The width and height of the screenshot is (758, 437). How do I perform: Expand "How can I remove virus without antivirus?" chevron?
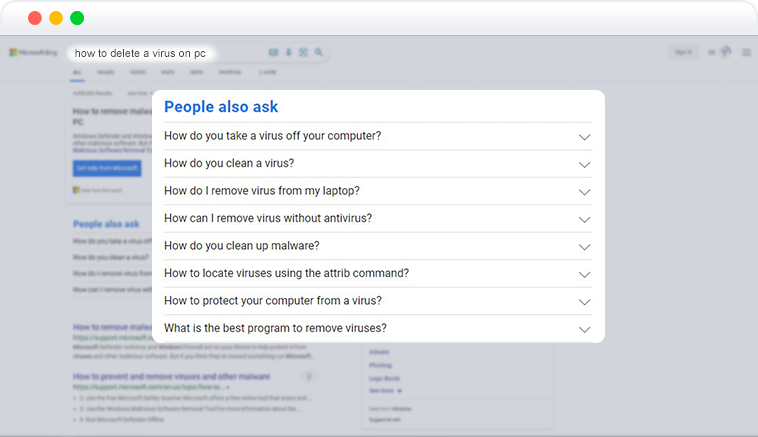point(584,220)
